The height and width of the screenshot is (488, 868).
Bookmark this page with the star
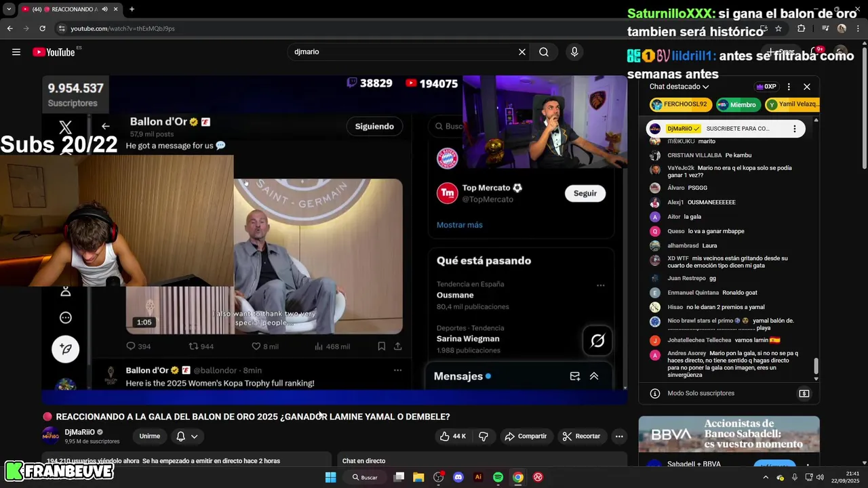coord(778,28)
